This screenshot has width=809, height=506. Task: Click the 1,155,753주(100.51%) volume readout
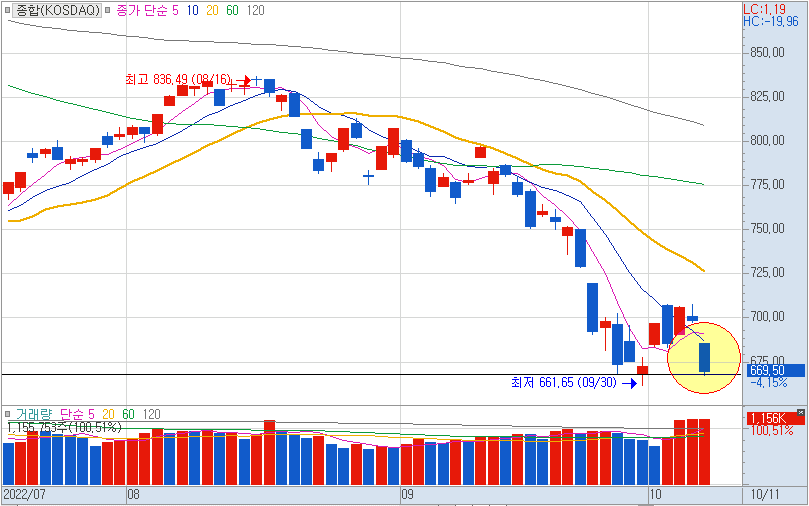click(65, 427)
